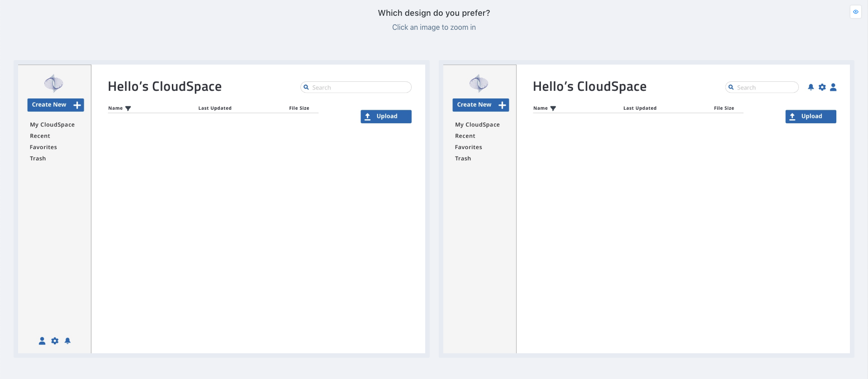Click Upload button in left design
The width and height of the screenshot is (868, 379).
(x=386, y=117)
